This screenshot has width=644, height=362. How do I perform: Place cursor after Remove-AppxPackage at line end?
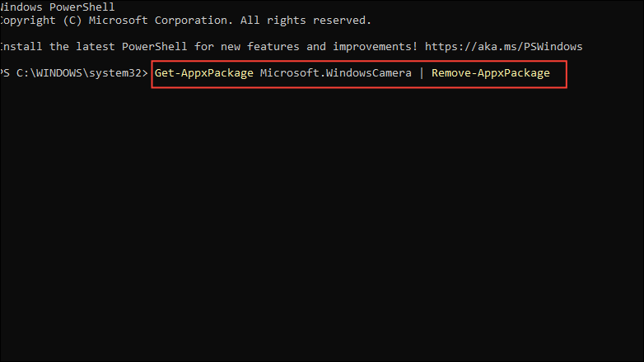[x=553, y=73]
